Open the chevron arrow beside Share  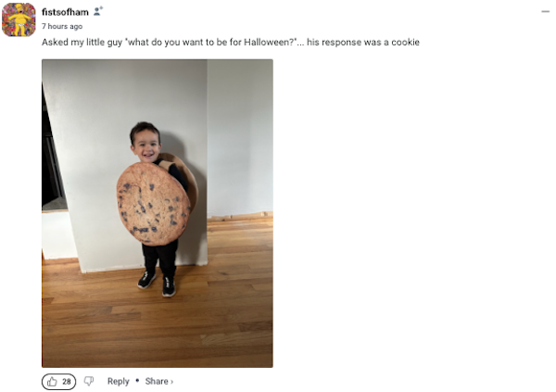(x=172, y=382)
